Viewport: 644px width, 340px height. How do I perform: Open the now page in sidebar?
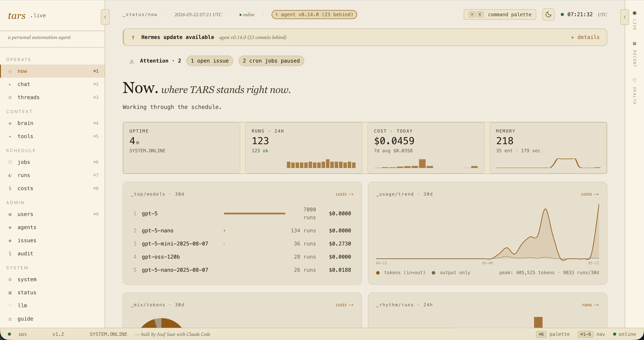[53, 71]
